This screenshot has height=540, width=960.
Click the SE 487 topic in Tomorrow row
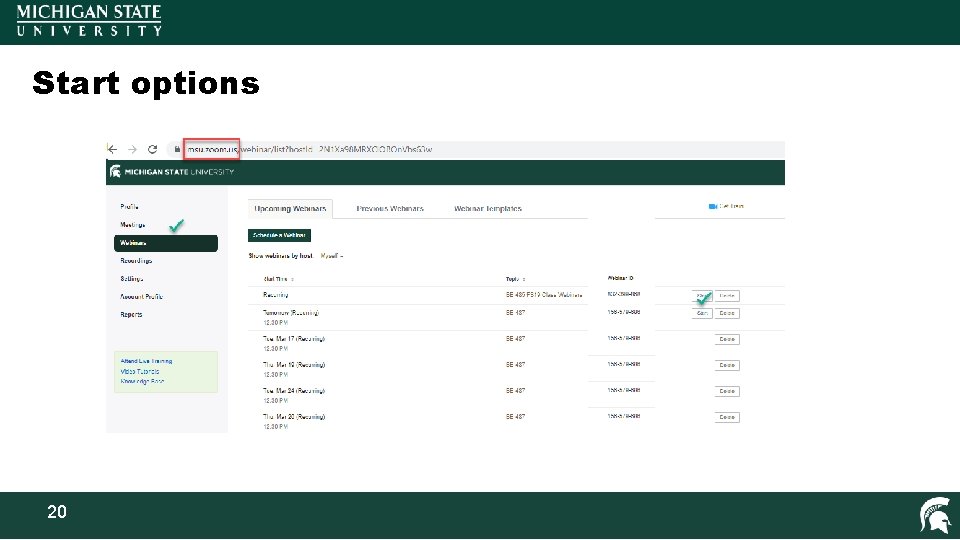click(515, 313)
